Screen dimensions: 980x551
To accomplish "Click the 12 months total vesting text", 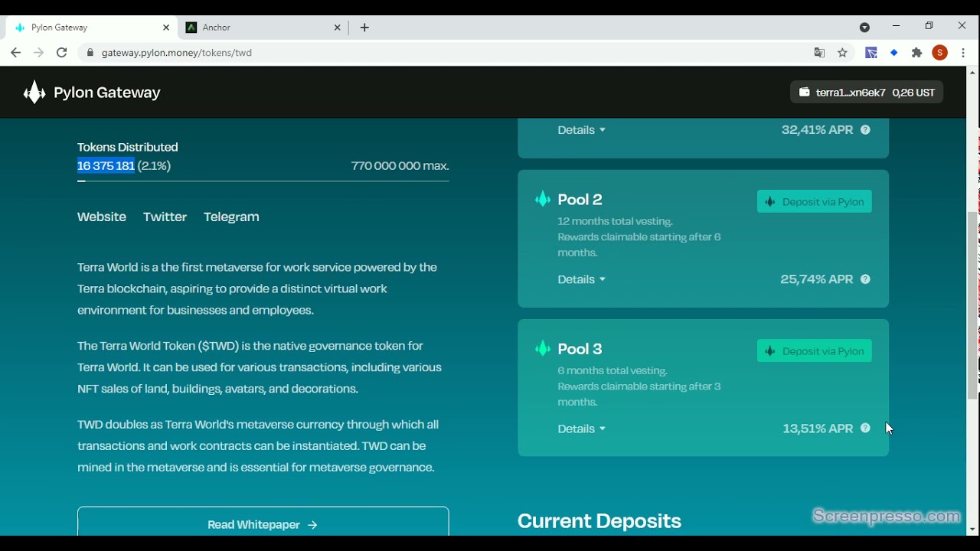I will [x=616, y=222].
